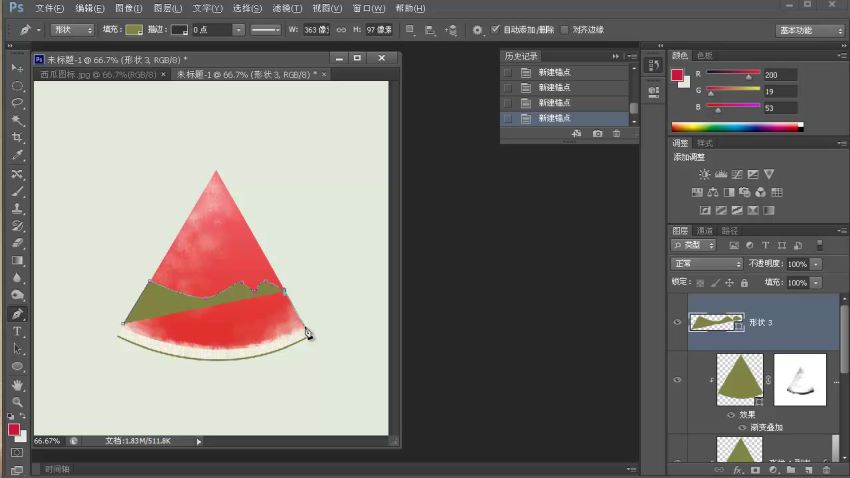Screen dimensions: 850x478
Task: Select the Eyedropper tool
Action: coord(17,156)
